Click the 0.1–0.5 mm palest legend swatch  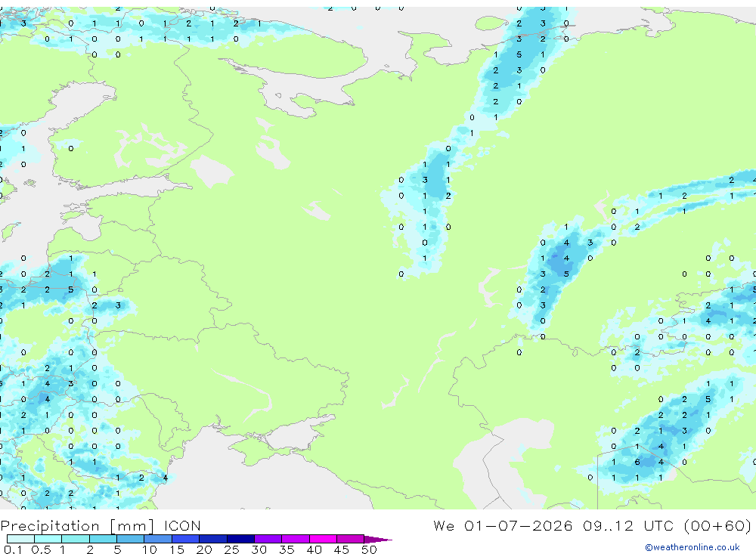tap(20, 539)
